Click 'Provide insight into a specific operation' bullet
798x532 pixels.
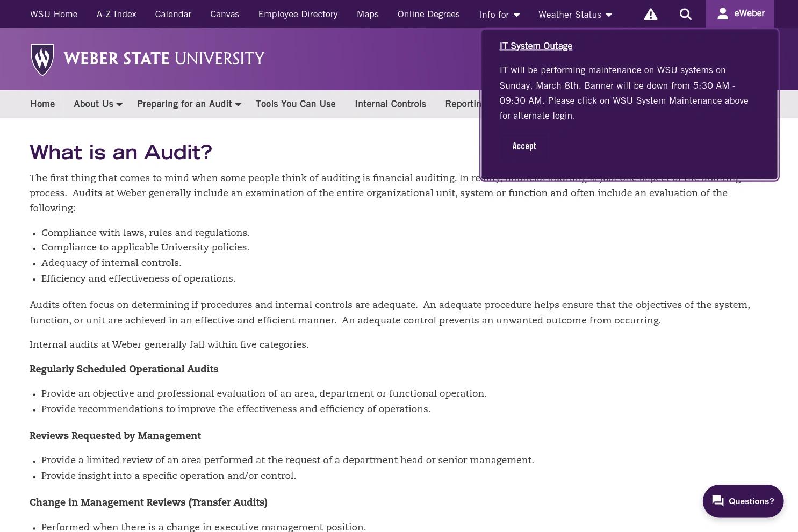pos(169,476)
